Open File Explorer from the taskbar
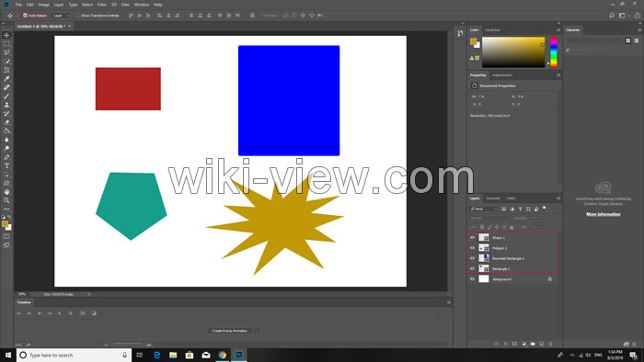644x362 pixels. click(x=173, y=355)
